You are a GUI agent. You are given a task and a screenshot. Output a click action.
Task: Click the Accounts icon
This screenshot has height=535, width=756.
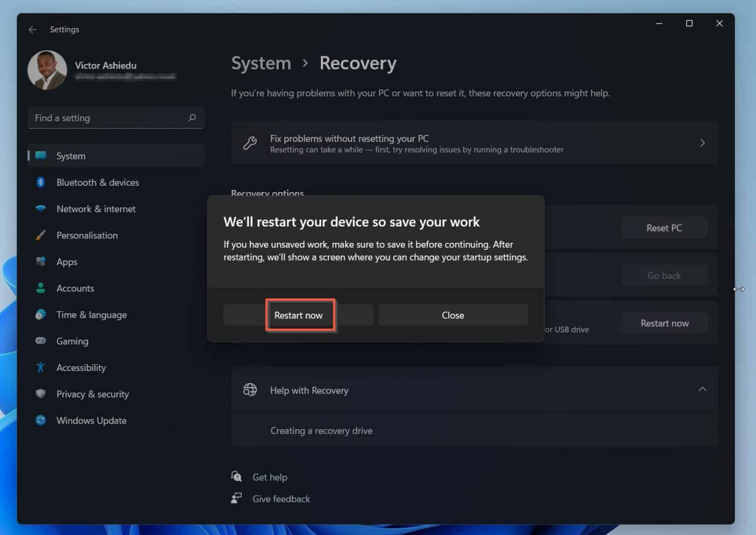click(41, 288)
